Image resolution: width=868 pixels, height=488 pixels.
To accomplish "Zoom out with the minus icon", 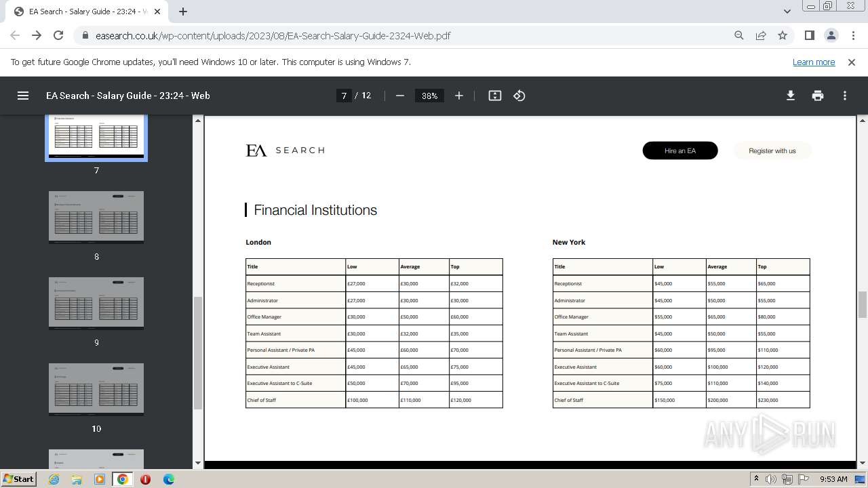I will pyautogui.click(x=400, y=96).
